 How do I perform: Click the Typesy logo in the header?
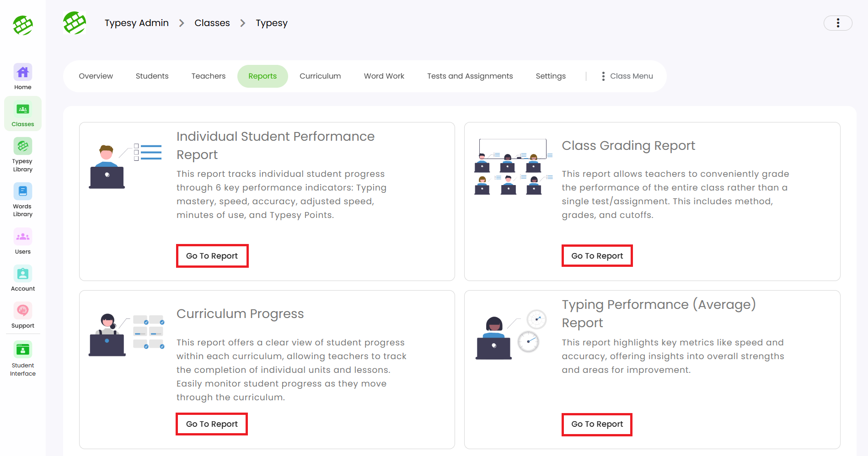(75, 23)
